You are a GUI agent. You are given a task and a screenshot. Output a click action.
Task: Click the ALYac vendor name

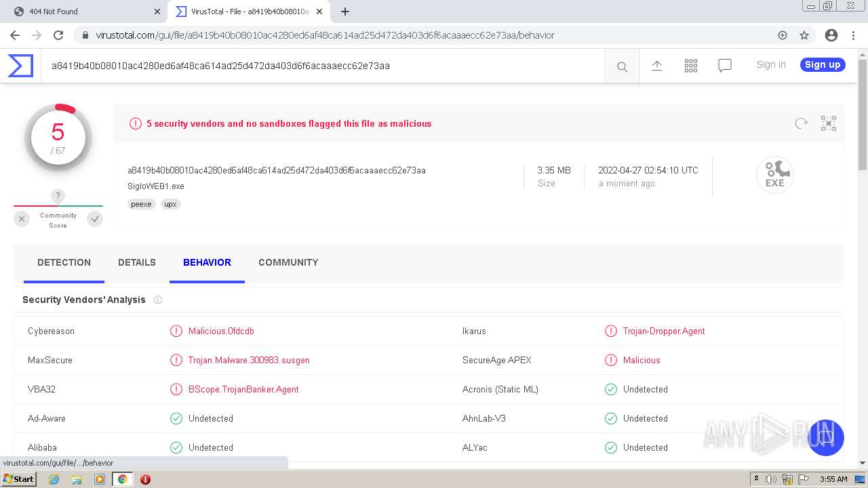475,447
